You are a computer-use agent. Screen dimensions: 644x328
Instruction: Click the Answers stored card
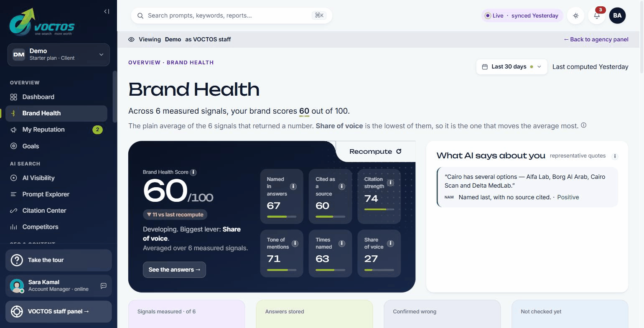(314, 314)
